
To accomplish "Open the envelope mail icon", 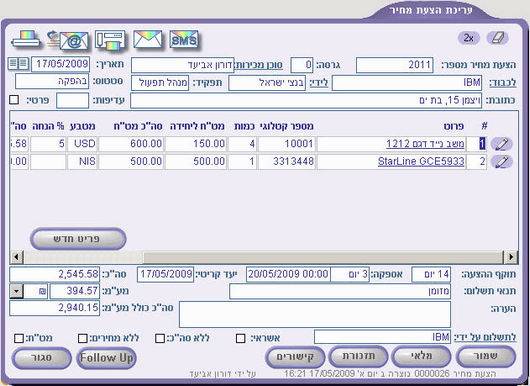I will 147,40.
